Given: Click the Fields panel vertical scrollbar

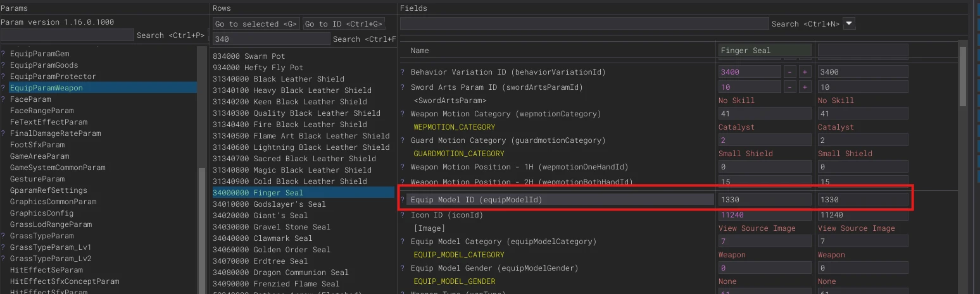Looking at the screenshot, I should [x=963, y=76].
